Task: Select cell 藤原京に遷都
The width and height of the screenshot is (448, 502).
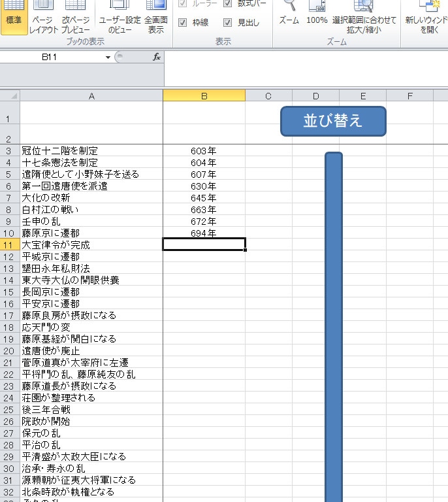Action: 91,233
